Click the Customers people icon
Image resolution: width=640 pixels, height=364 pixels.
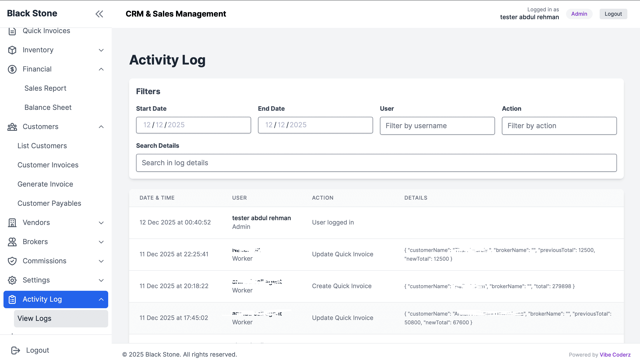tap(12, 127)
